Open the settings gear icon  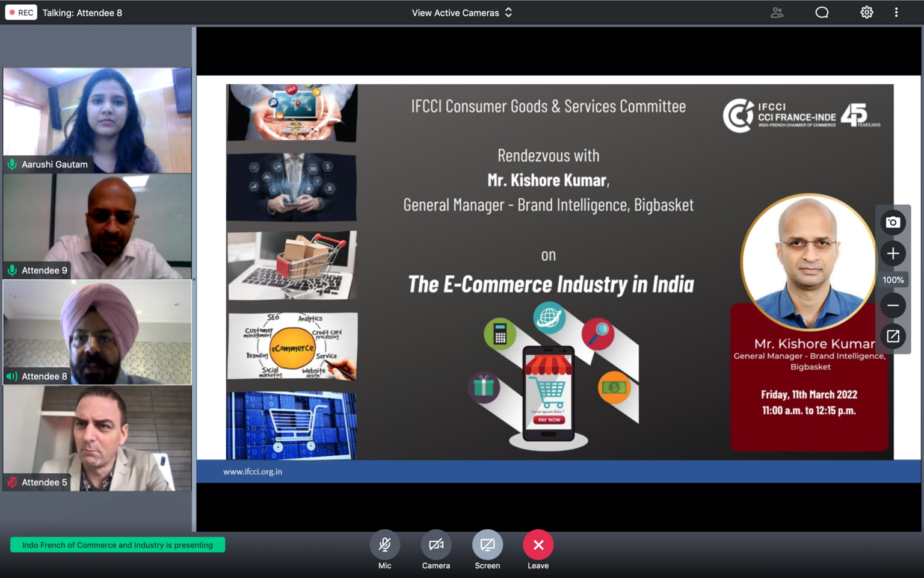pyautogui.click(x=866, y=13)
